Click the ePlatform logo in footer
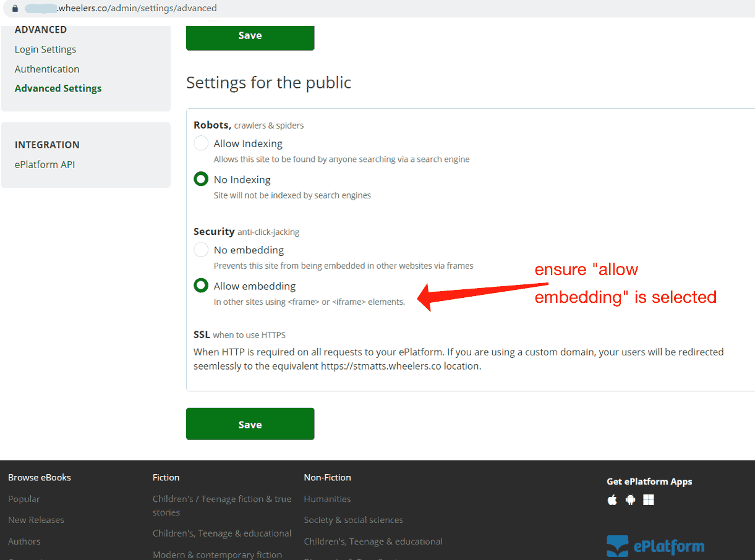 (x=655, y=546)
